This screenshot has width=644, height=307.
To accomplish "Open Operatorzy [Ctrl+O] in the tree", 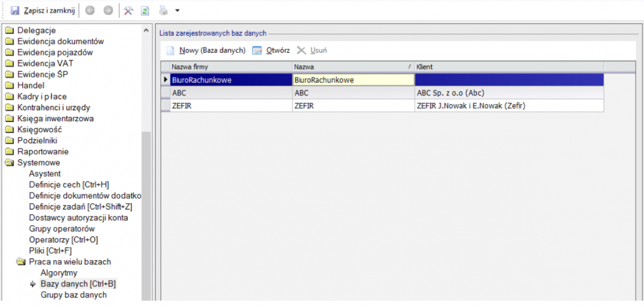I will coord(63,240).
